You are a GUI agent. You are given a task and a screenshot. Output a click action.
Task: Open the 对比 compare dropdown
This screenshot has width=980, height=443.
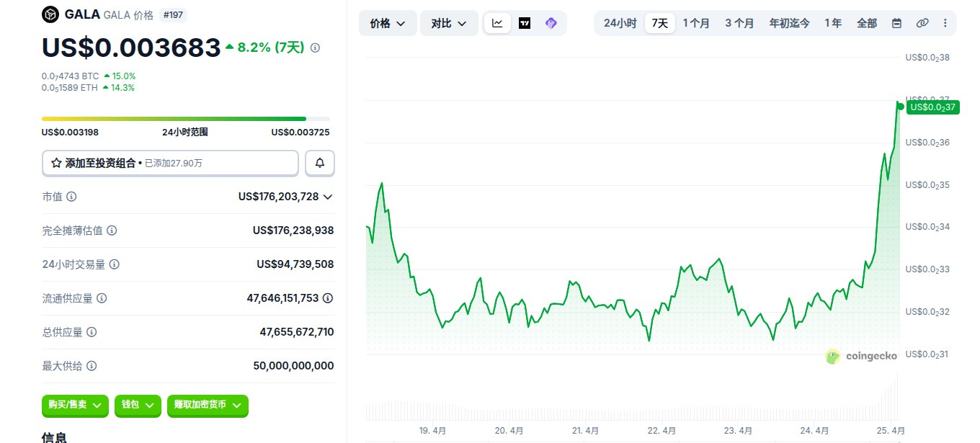pos(449,23)
